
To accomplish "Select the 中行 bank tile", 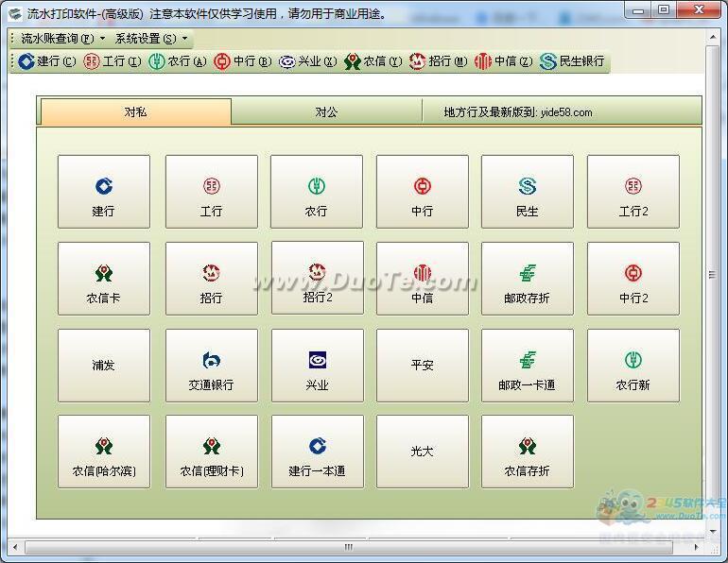I will click(422, 192).
